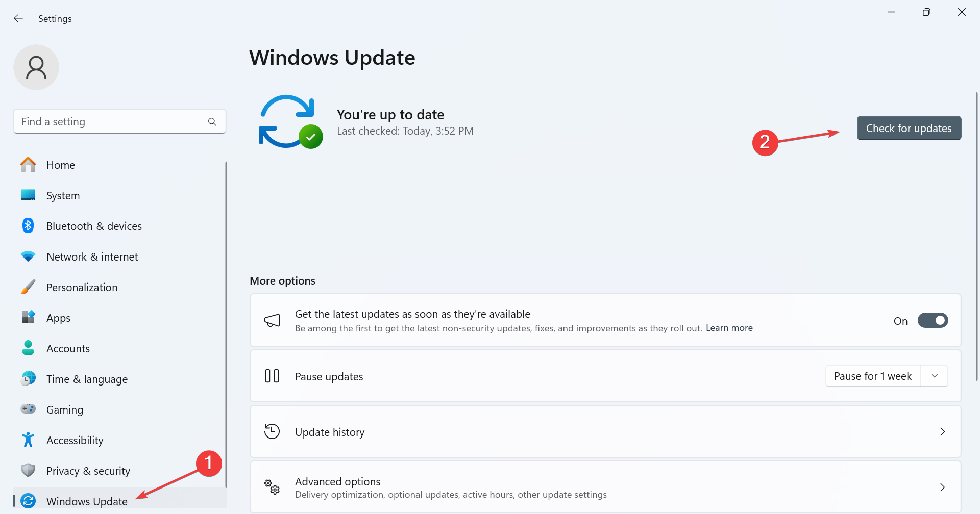This screenshot has height=514, width=980.
Task: Click the Personalization paintbrush icon
Action: click(28, 287)
